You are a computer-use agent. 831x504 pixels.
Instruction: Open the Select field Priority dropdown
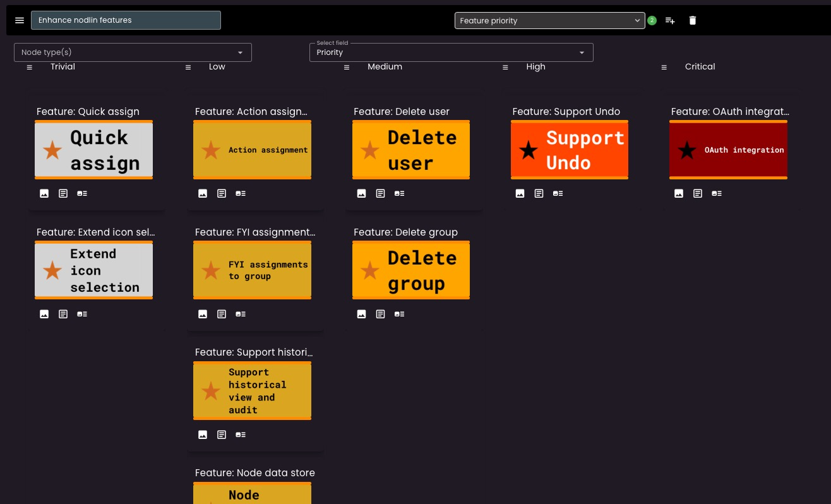click(x=451, y=52)
